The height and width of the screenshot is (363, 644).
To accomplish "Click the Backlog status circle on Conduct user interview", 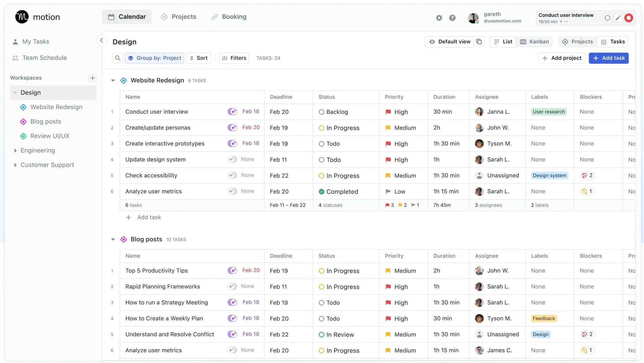I will [x=321, y=112].
